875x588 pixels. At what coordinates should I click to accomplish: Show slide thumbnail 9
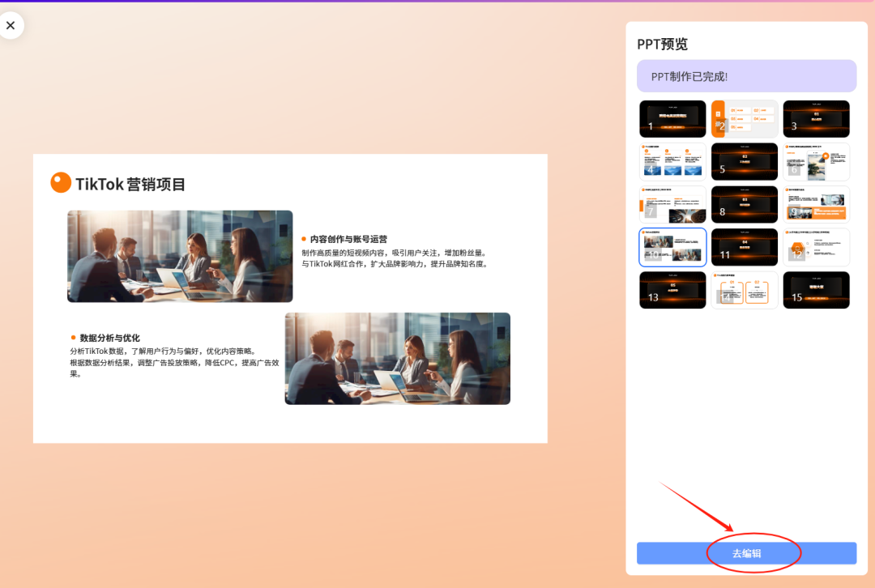pos(817,205)
